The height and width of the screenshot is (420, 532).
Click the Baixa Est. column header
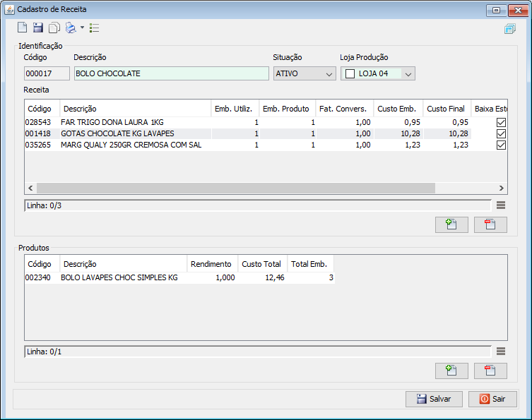(489, 109)
